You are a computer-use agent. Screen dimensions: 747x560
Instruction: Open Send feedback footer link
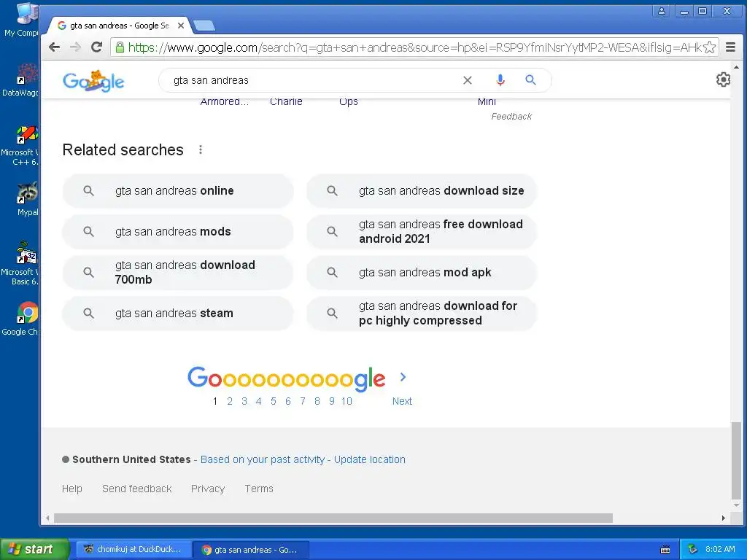coord(136,489)
